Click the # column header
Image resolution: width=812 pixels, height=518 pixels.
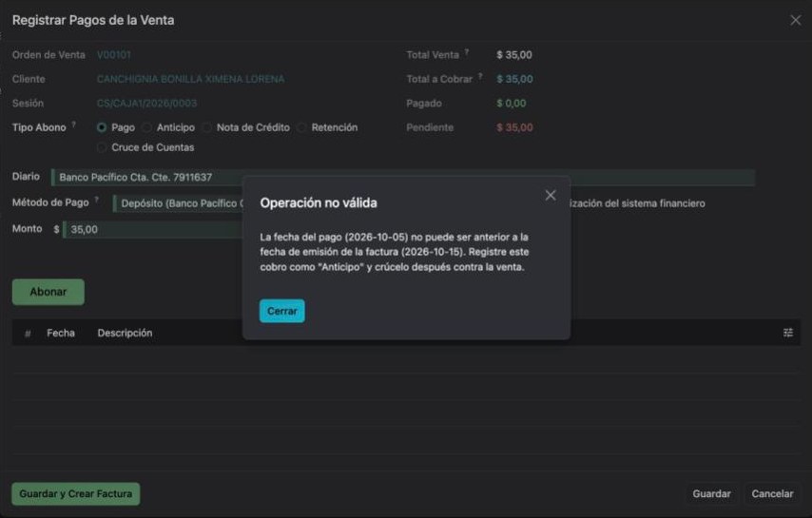point(28,334)
